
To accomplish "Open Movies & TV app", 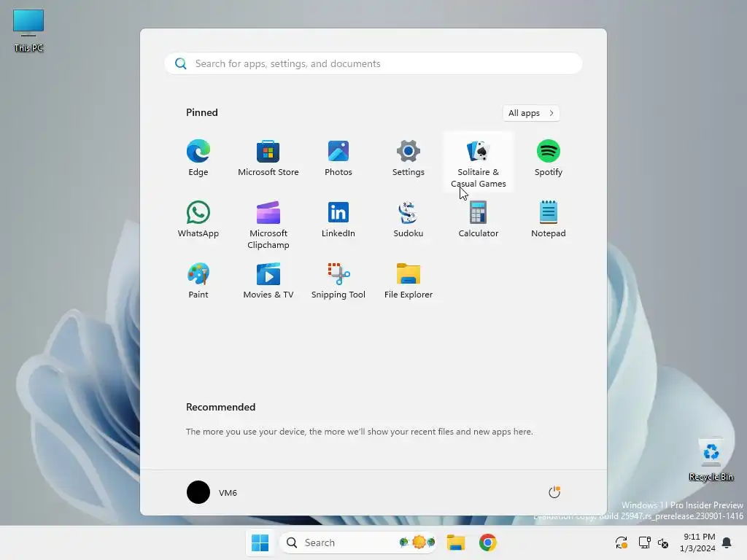I will click(268, 281).
